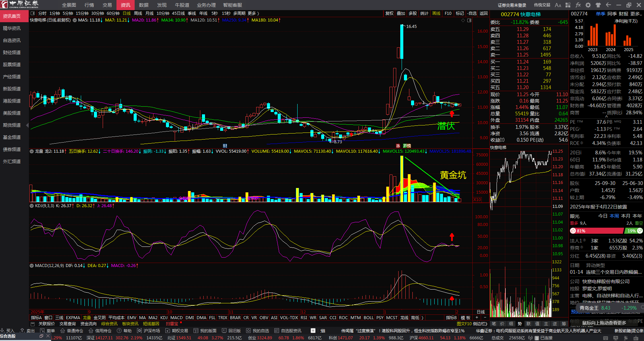Click the 卖出 sell icon button
Screen dimensions: 644x341
28,331
